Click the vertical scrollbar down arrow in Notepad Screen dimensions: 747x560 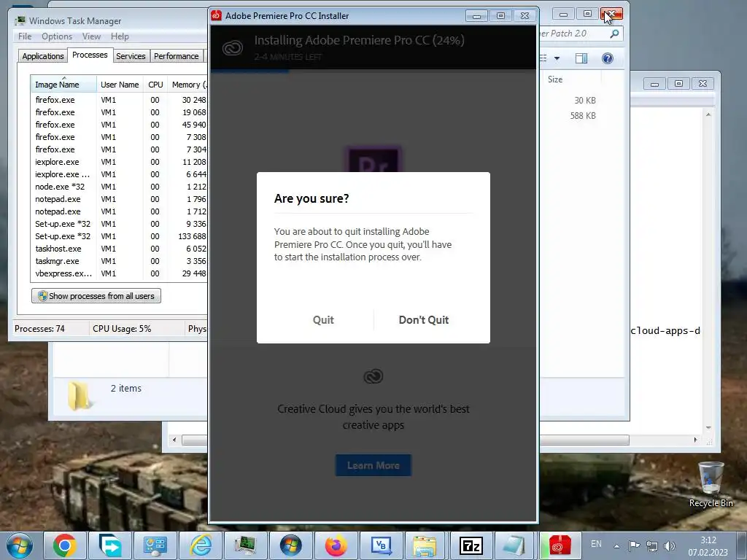coord(708,427)
